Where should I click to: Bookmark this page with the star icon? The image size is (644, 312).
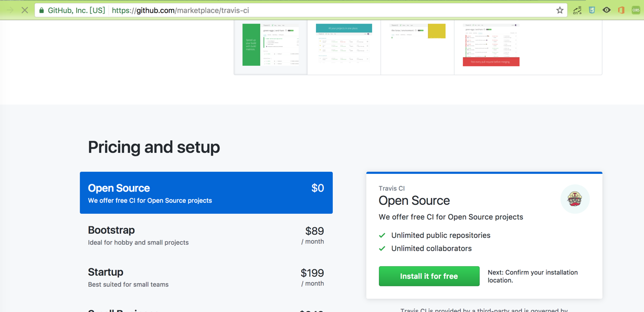tap(559, 10)
